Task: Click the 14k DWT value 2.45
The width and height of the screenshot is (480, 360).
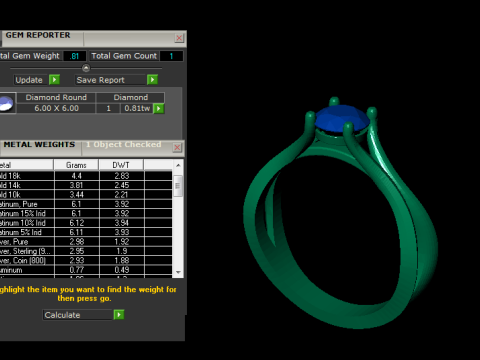Action: click(x=122, y=185)
